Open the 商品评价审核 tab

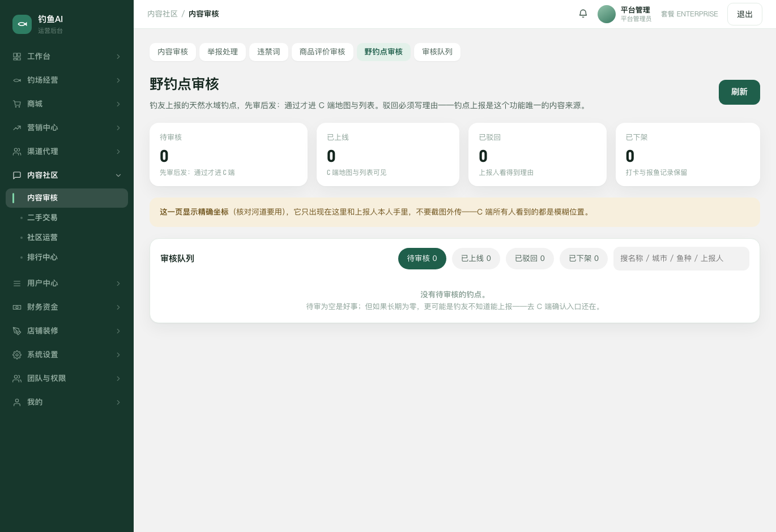coord(322,52)
